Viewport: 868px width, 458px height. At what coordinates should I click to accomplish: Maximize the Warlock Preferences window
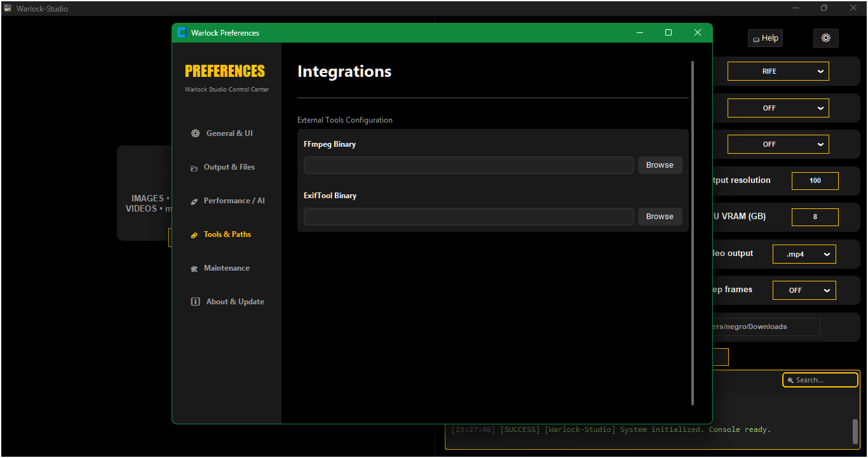pos(668,33)
